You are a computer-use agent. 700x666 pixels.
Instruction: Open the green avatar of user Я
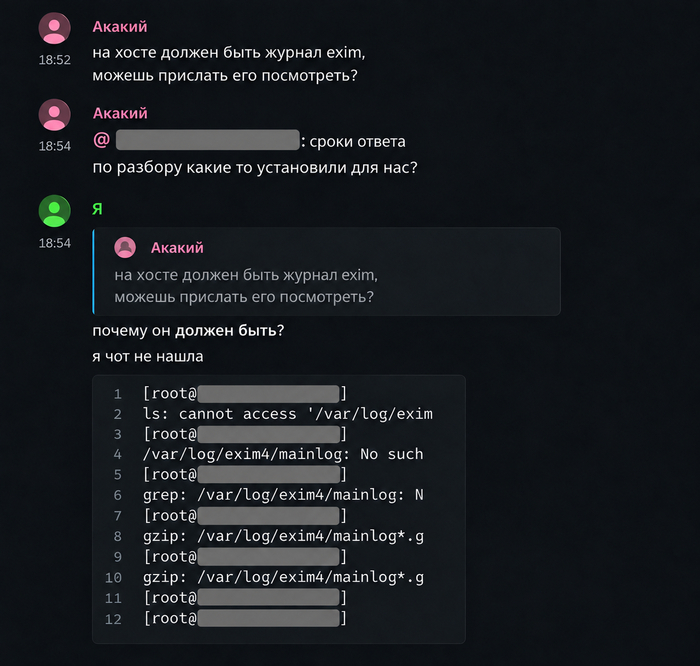pyautogui.click(x=54, y=211)
